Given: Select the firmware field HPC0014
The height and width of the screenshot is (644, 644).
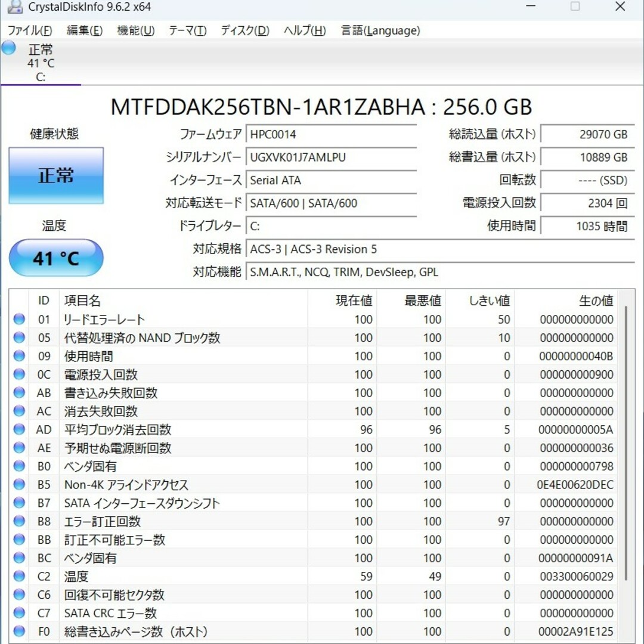Looking at the screenshot, I should click(332, 134).
